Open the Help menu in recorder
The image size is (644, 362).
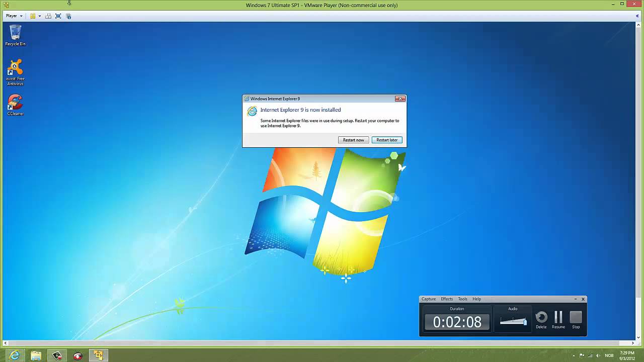click(x=476, y=299)
